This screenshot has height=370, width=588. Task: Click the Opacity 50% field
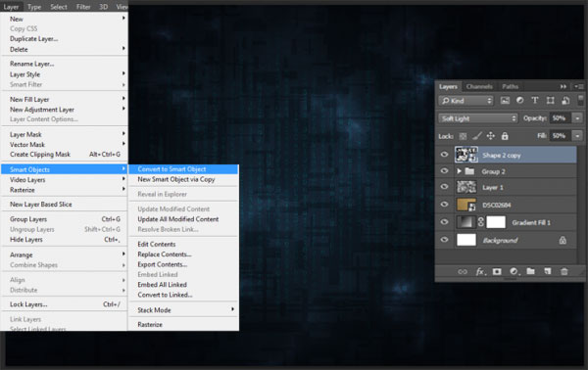(x=560, y=118)
